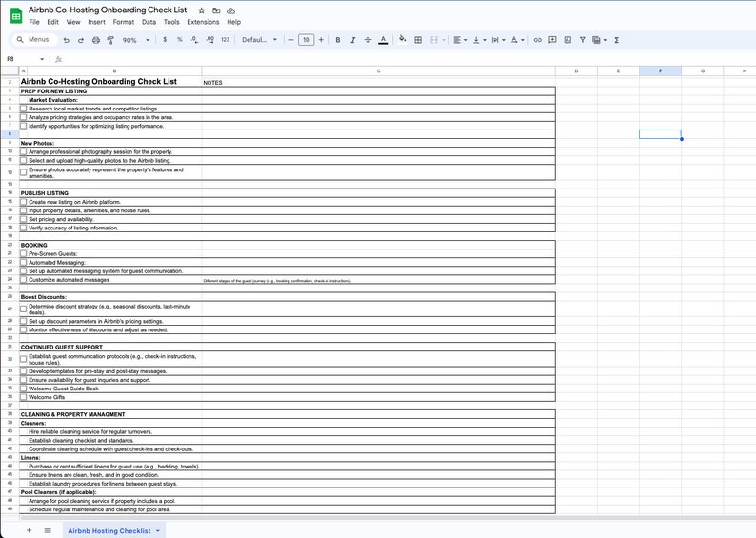Open the all sheets list button
This screenshot has width=756, height=538.
(48, 530)
